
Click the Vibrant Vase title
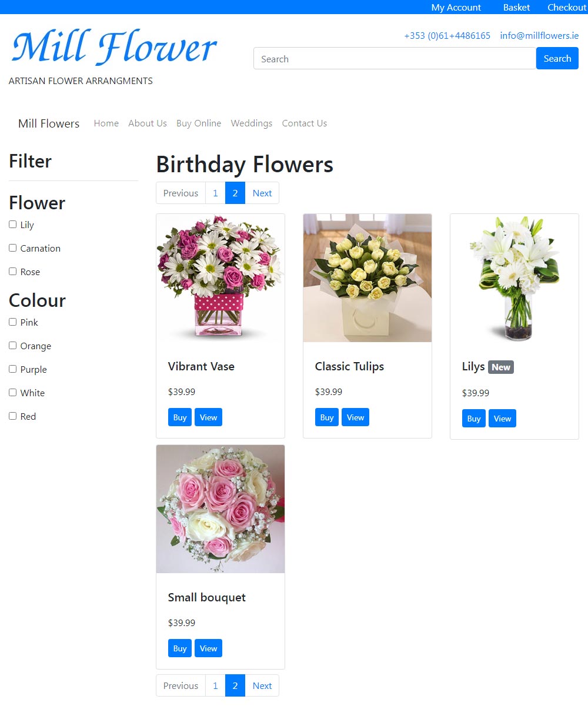(201, 366)
